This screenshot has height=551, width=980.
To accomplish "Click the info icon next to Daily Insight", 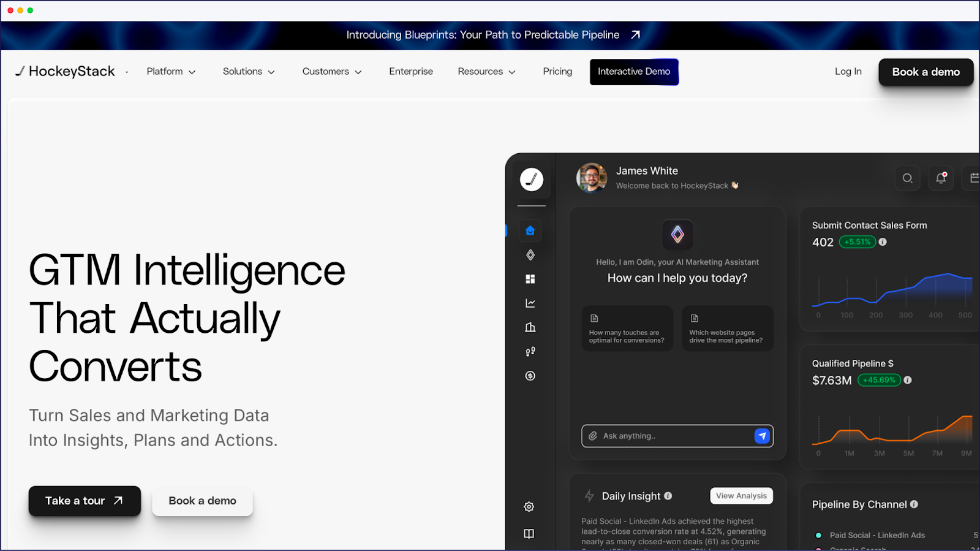I will [x=668, y=496].
